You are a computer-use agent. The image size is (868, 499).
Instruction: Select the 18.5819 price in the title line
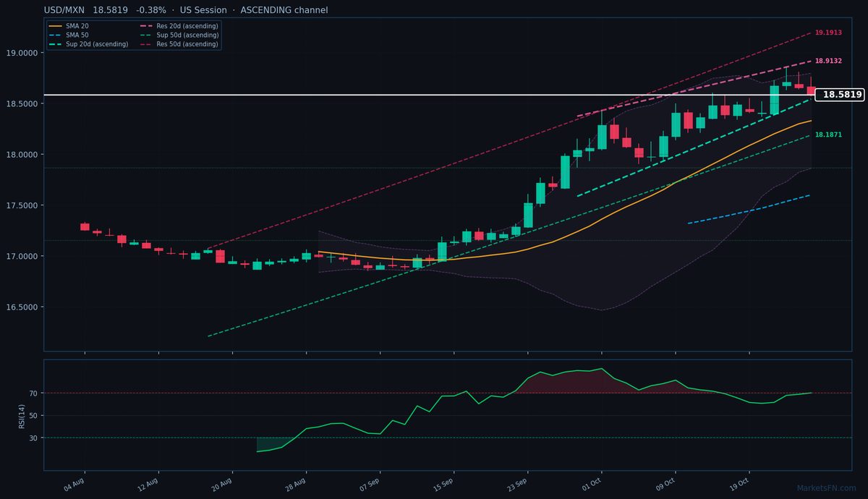click(110, 10)
